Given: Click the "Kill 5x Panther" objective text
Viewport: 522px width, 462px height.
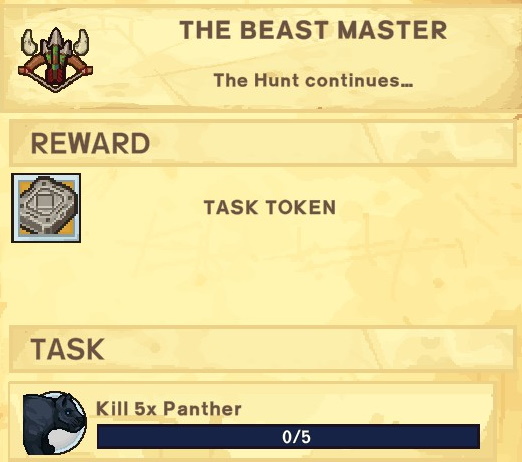Looking at the screenshot, I should (x=169, y=408).
